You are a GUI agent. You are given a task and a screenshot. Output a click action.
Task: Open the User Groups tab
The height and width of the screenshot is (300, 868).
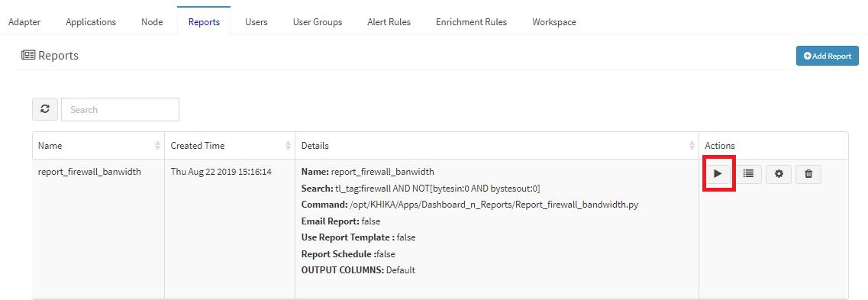coord(317,22)
